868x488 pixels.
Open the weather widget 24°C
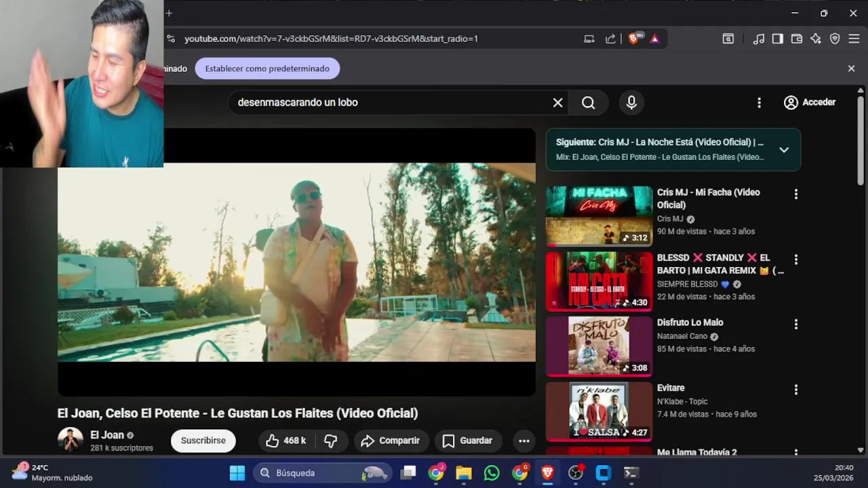tap(51, 472)
